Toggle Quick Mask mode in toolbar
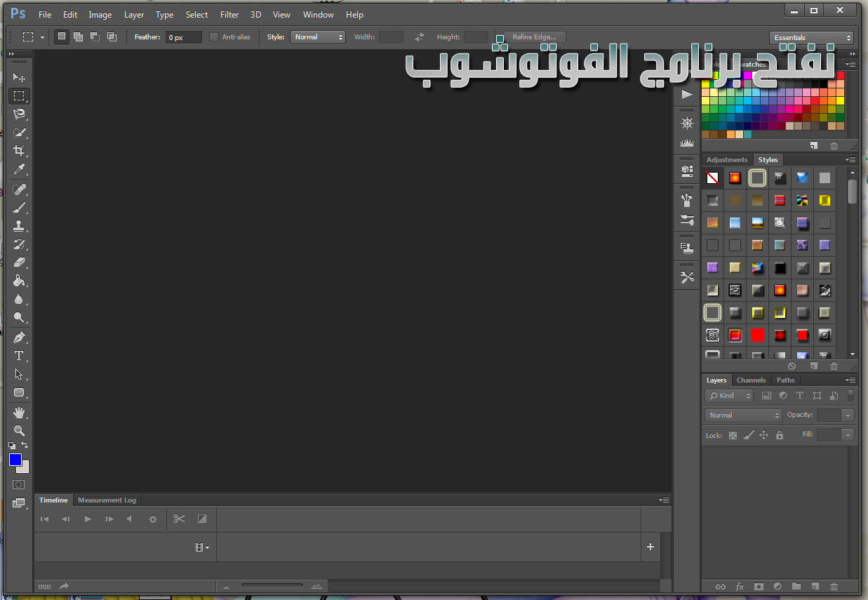This screenshot has width=868, height=600. click(19, 484)
